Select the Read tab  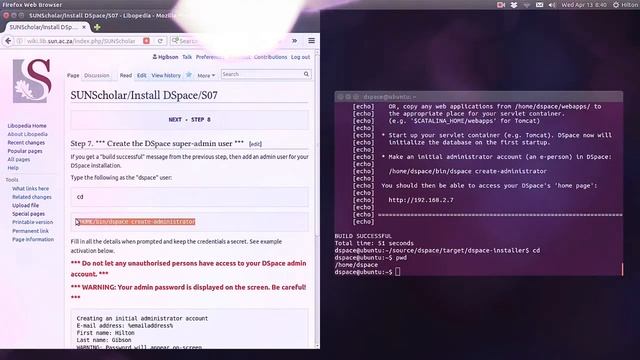[x=126, y=76]
